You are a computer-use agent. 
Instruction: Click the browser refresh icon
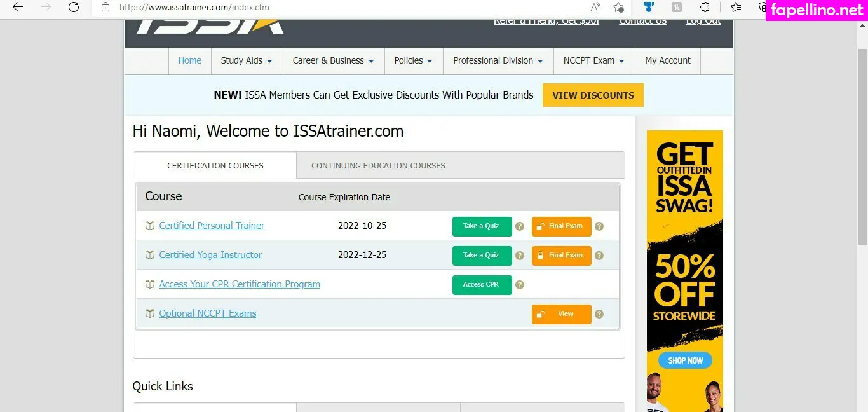[74, 8]
